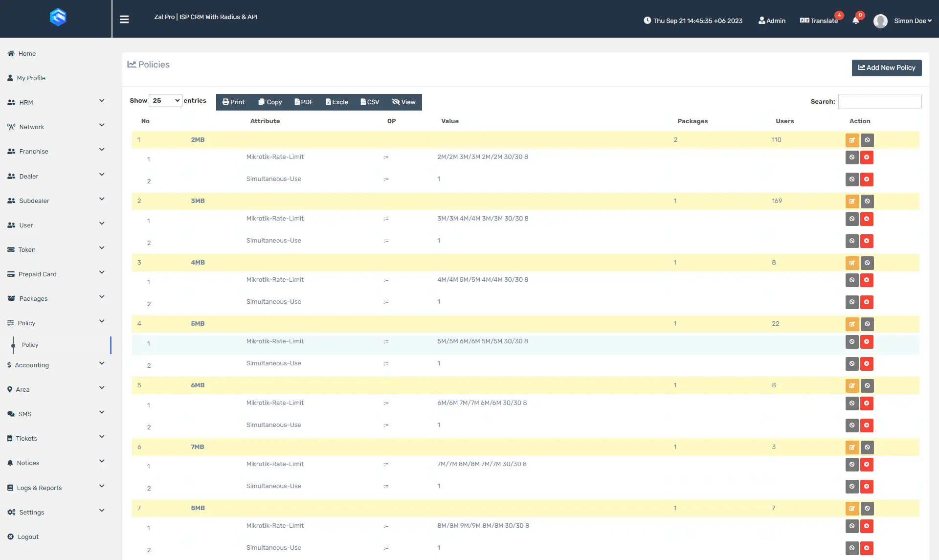The image size is (939, 560).
Task: Delete Simultaneous-Use attribute under 2MB policy
Action: coord(867,179)
